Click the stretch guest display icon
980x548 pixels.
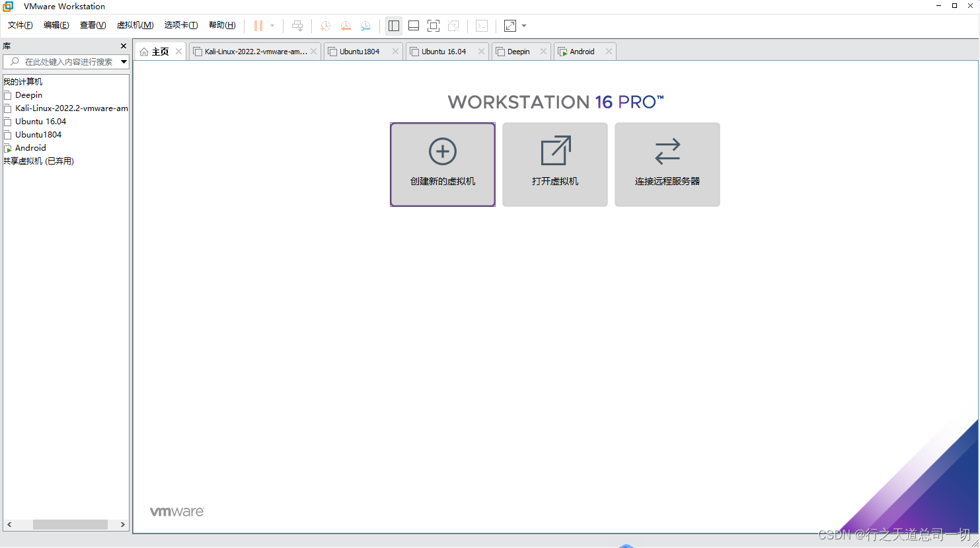coord(510,26)
